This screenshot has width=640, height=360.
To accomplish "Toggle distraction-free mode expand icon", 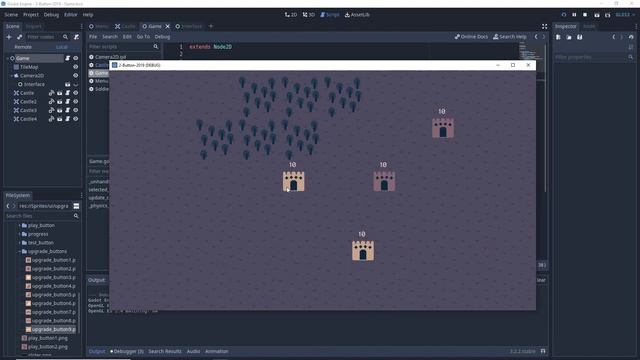I will coord(544,27).
